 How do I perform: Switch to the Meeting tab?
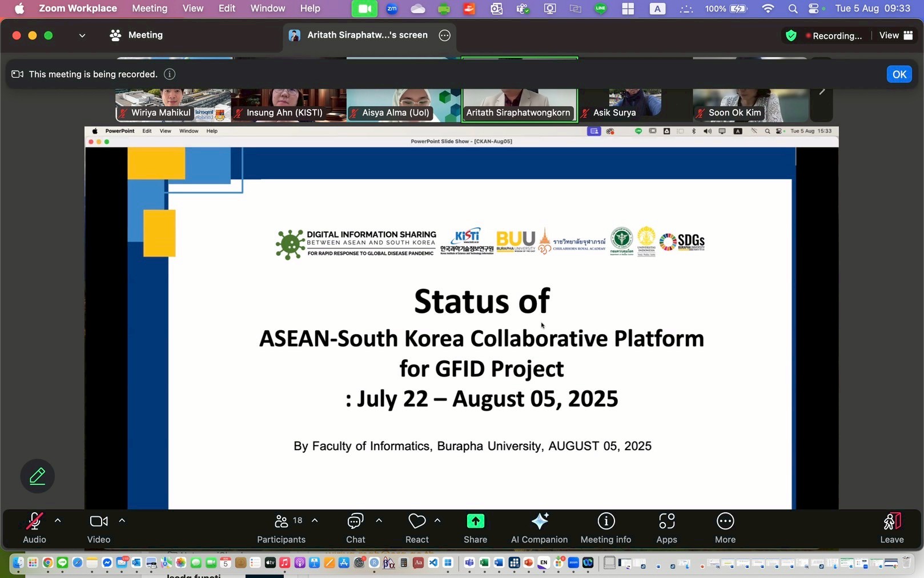136,35
